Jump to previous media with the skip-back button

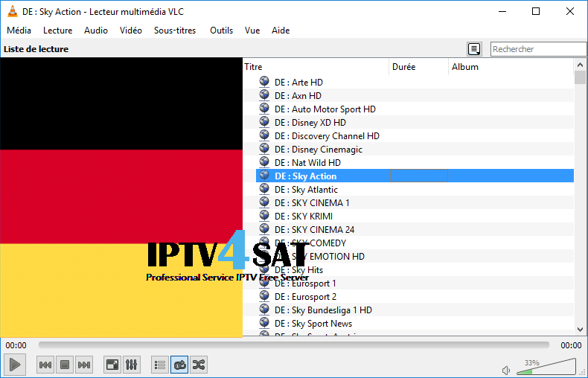click(45, 365)
